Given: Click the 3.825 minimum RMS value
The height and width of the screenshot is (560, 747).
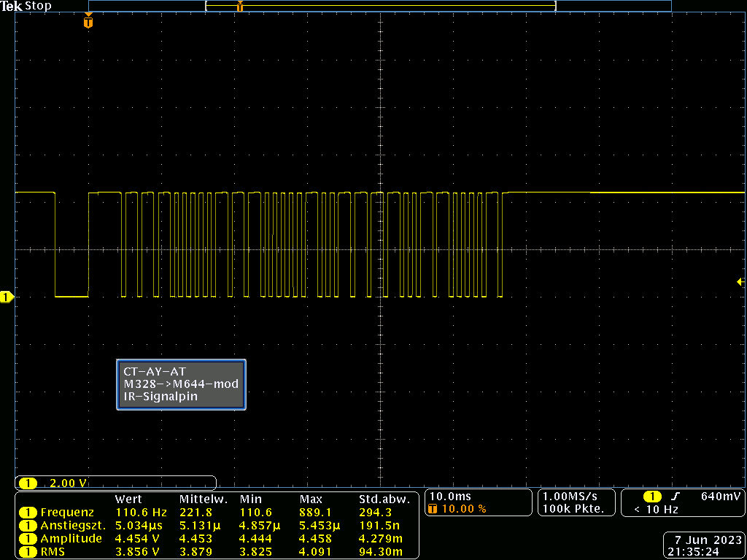Looking at the screenshot, I should click(x=257, y=552).
